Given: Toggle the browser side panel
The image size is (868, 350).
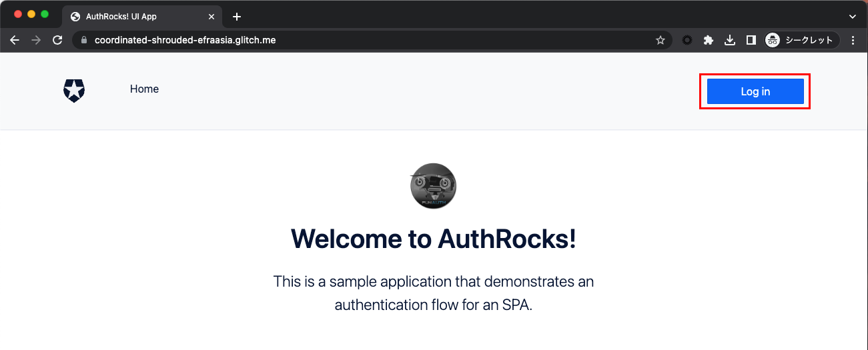Looking at the screenshot, I should (x=751, y=40).
